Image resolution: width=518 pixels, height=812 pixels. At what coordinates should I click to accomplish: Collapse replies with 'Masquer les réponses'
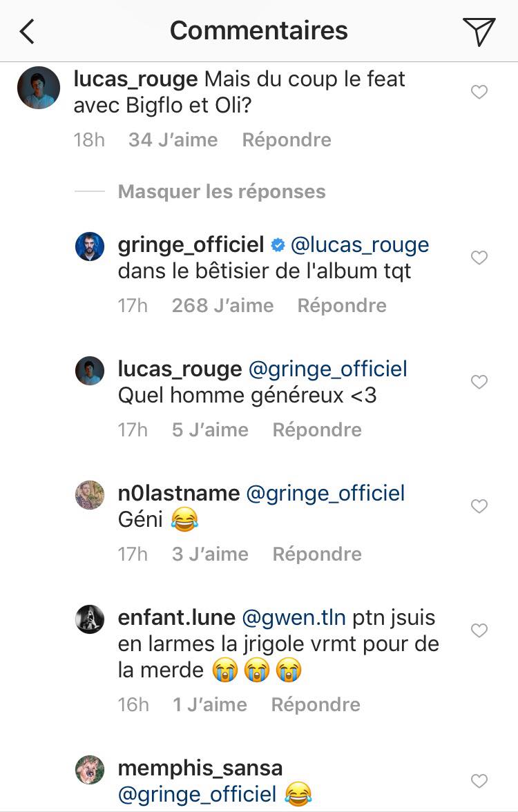tap(221, 191)
